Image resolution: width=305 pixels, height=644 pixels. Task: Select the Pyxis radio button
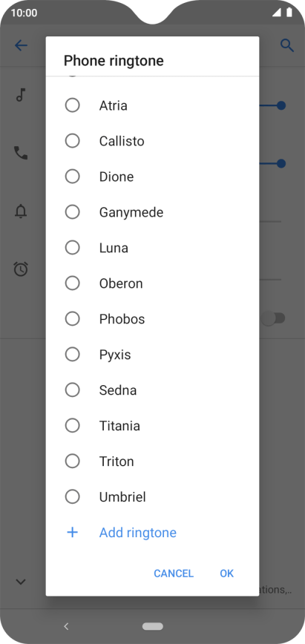(72, 355)
